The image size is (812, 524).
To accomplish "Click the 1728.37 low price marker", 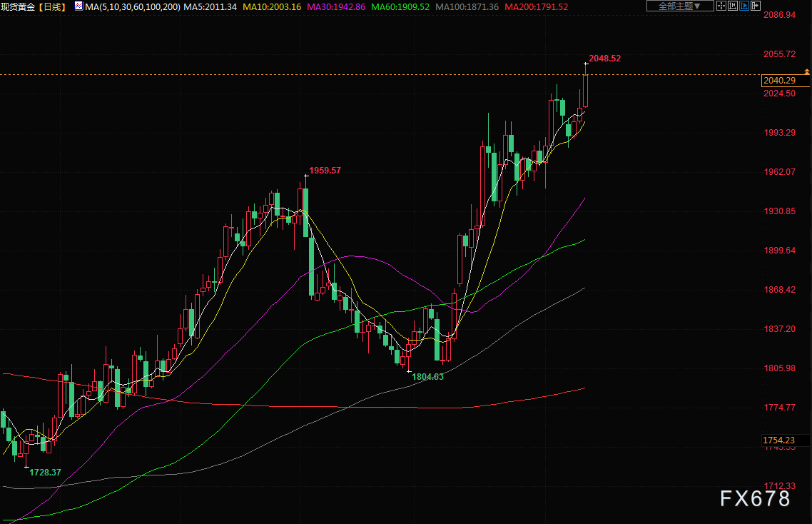I will coord(45,472).
